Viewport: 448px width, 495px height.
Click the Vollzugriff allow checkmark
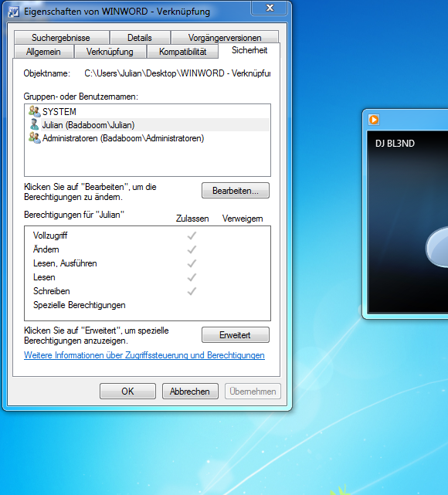pyautogui.click(x=192, y=236)
